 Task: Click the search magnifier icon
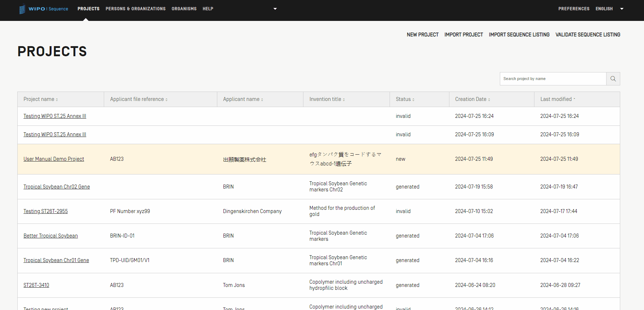(613, 79)
